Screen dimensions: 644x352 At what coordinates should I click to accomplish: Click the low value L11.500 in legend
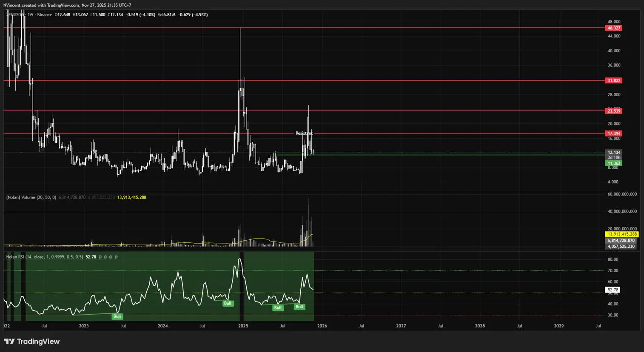coord(98,15)
